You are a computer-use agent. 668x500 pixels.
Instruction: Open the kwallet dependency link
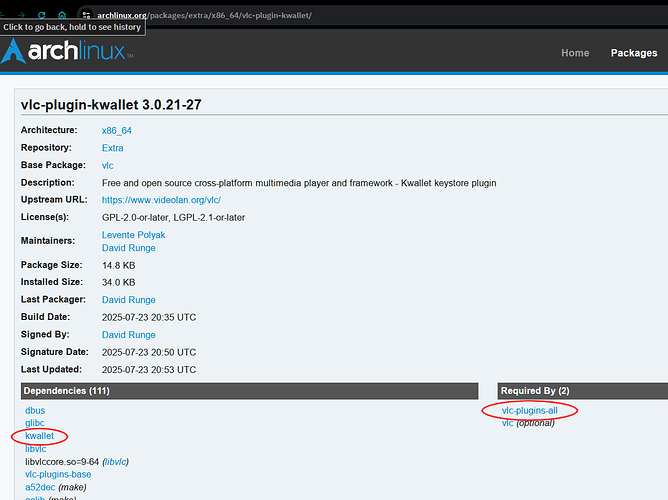40,436
